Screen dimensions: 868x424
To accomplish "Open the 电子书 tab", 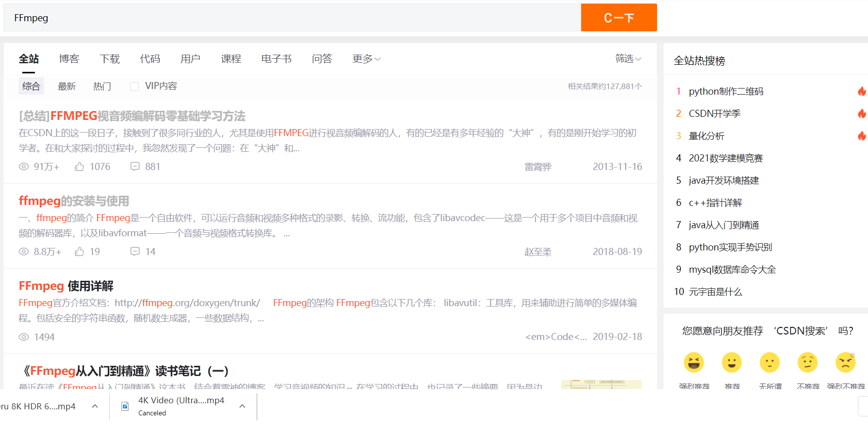I will [277, 59].
